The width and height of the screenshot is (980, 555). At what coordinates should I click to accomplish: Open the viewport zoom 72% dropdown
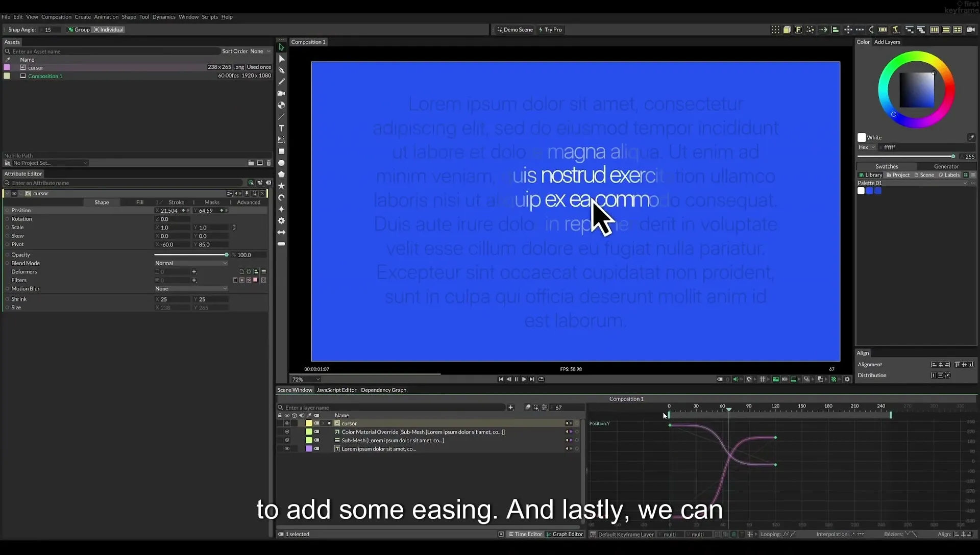(x=306, y=380)
